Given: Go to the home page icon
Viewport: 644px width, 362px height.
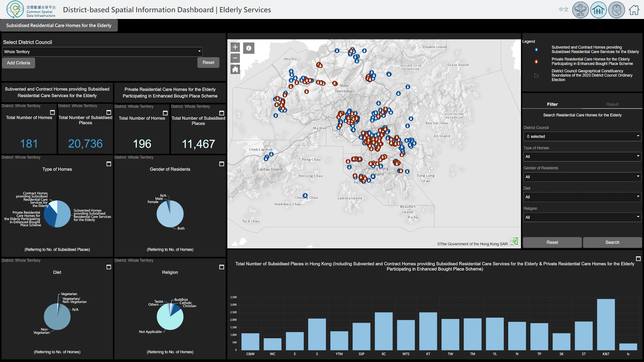Looking at the screenshot, I should tap(634, 10).
